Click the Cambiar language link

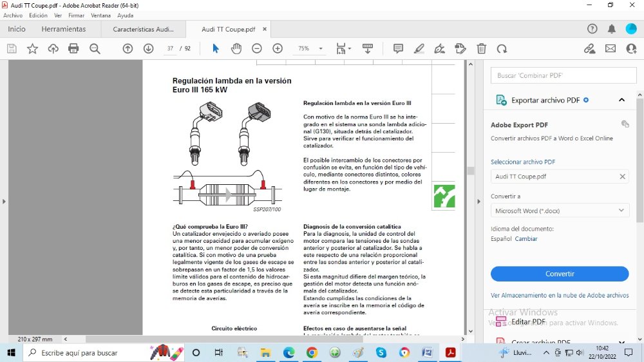click(x=526, y=239)
